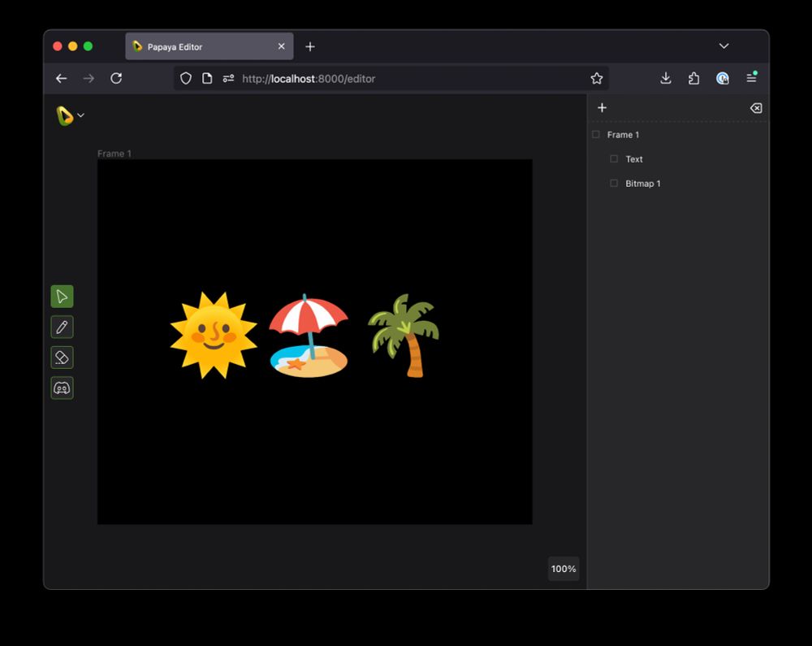Screen dimensions: 812x646
Task: Close the Papaya Editor tab
Action: (x=281, y=46)
